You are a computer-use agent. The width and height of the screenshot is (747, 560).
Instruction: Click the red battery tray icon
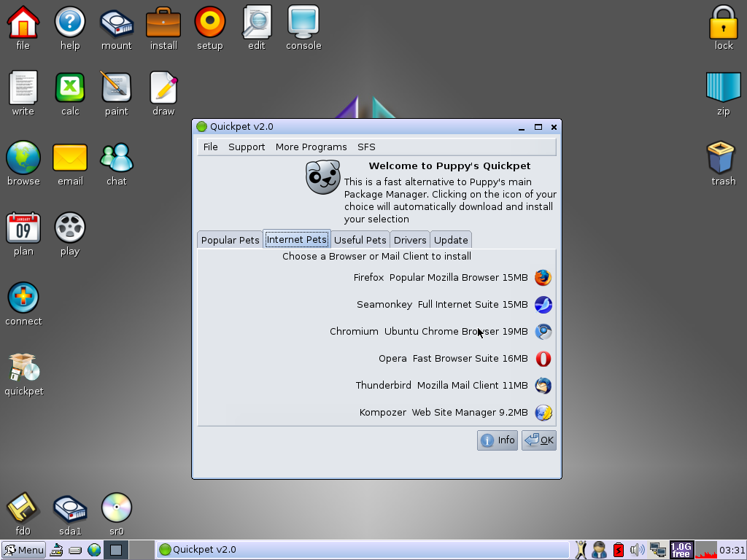coord(618,550)
